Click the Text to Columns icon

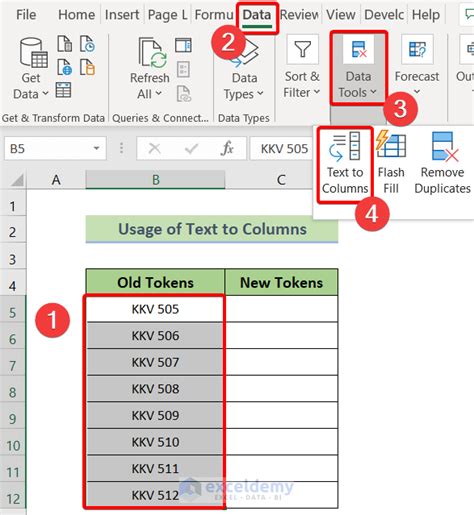click(x=344, y=146)
